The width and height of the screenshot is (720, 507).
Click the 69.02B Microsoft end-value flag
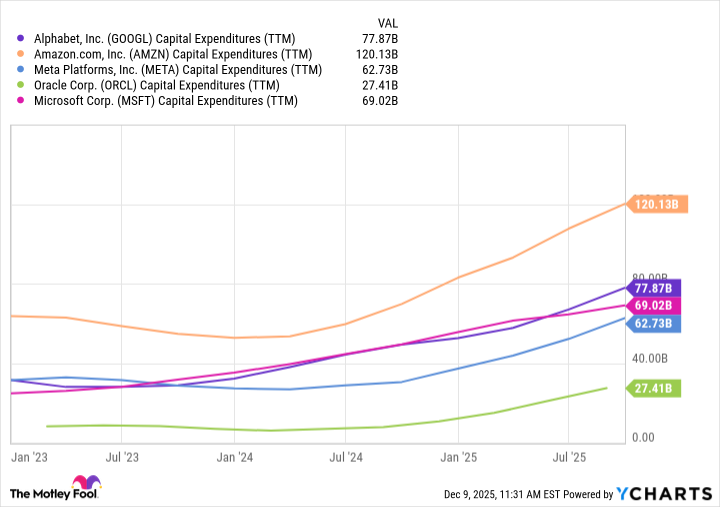(x=655, y=305)
